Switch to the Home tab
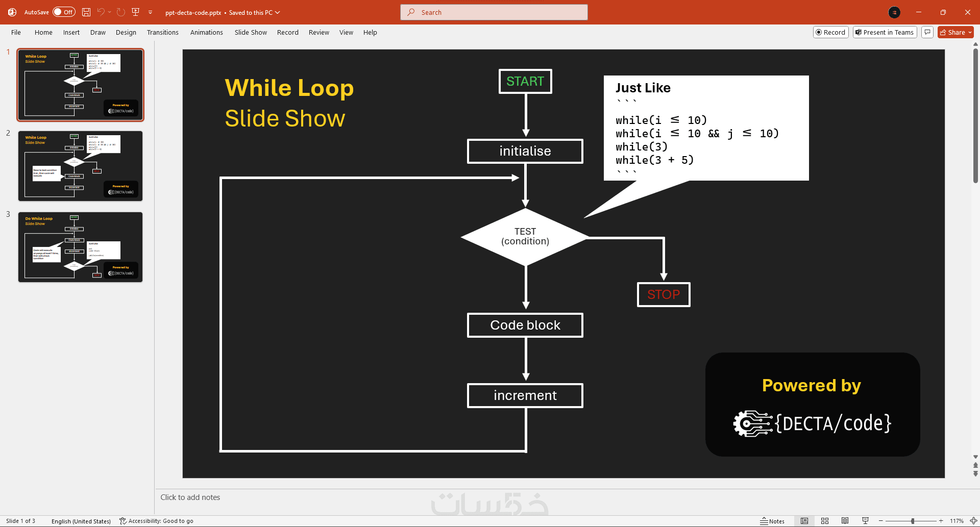The width and height of the screenshot is (980, 527). (x=43, y=32)
